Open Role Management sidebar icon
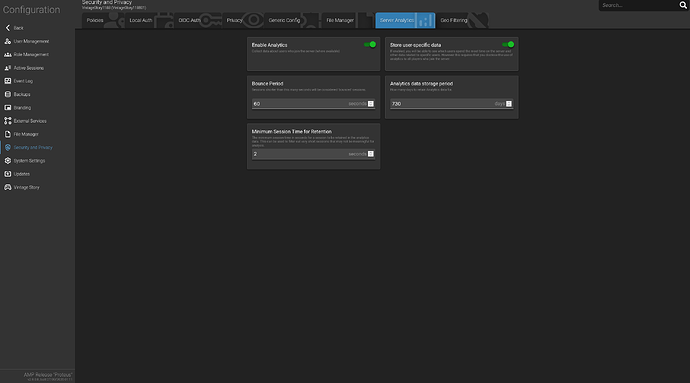The image size is (690, 383). pyautogui.click(x=7, y=55)
